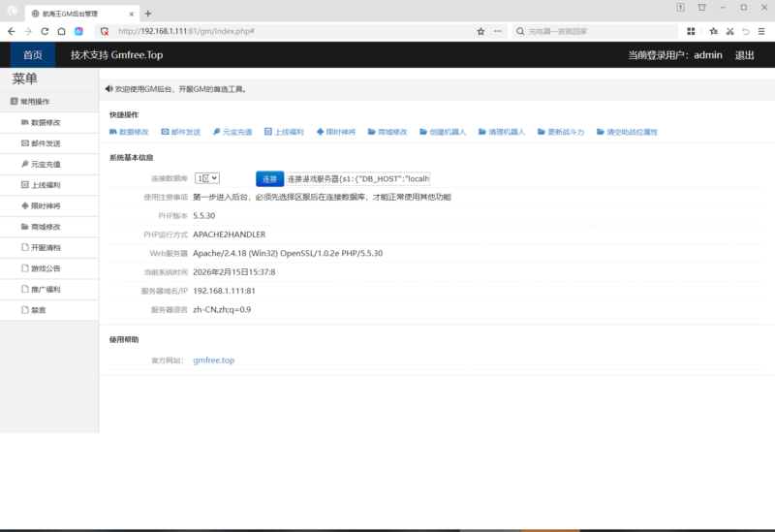775x532 pixels.
Task: Open 限时神将 in the sidebar menu
Action: pos(49,205)
